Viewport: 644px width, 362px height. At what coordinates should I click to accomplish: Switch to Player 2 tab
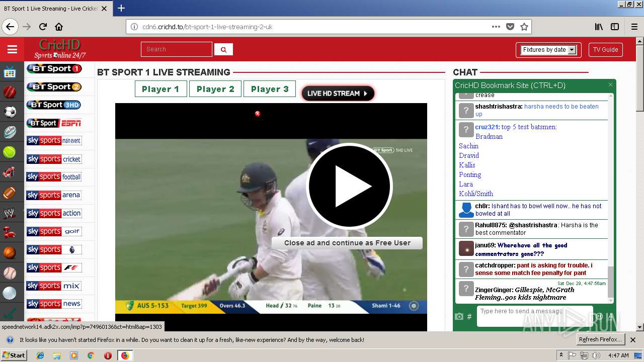click(215, 89)
